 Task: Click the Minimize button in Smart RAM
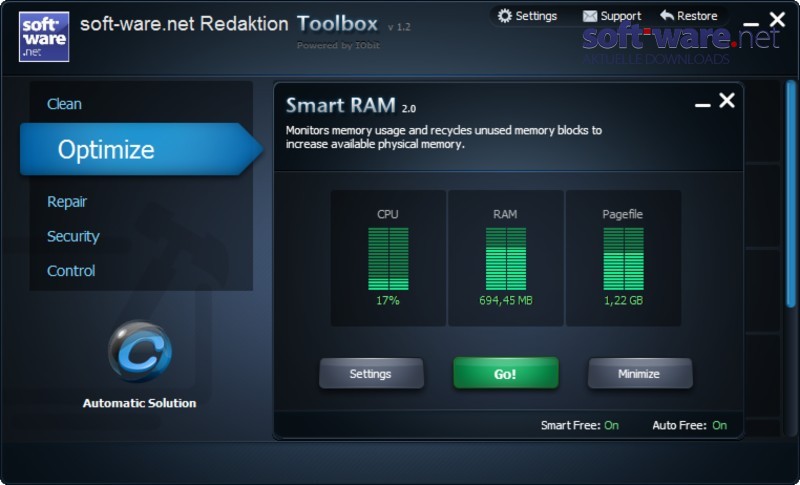pos(640,374)
